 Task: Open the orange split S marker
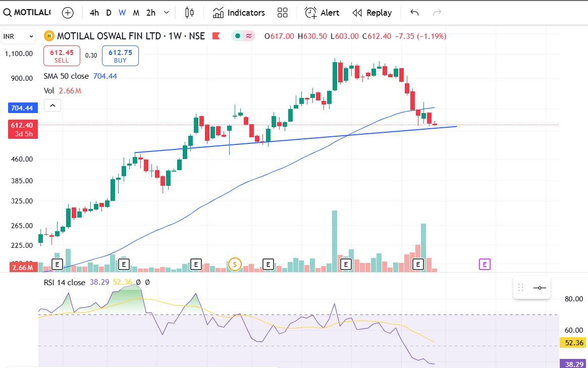coord(235,265)
